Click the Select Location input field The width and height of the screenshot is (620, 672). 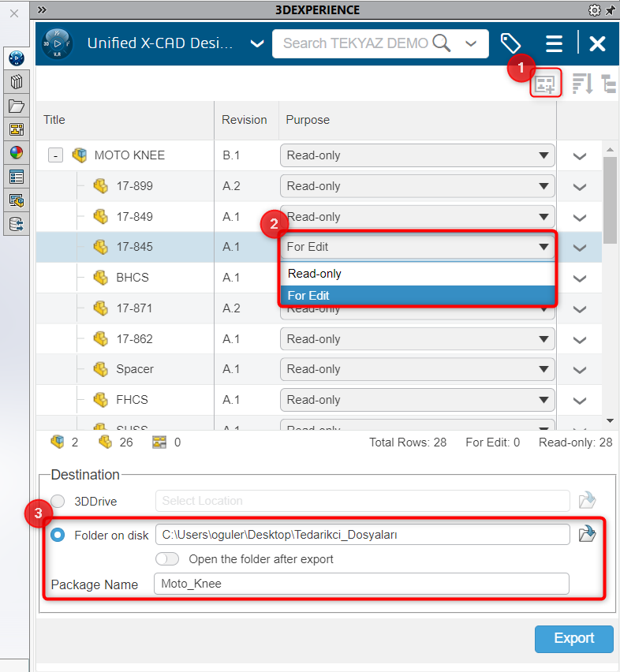(x=363, y=501)
